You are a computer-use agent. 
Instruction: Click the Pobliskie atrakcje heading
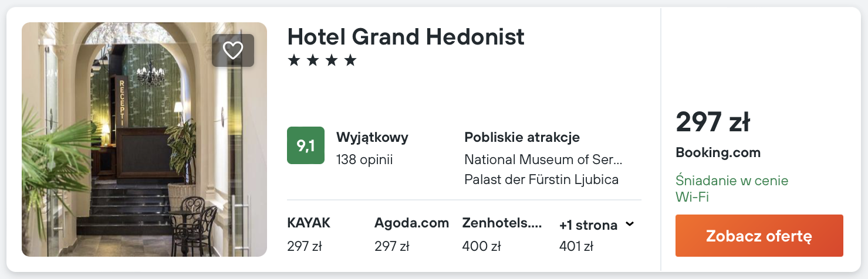(x=522, y=138)
